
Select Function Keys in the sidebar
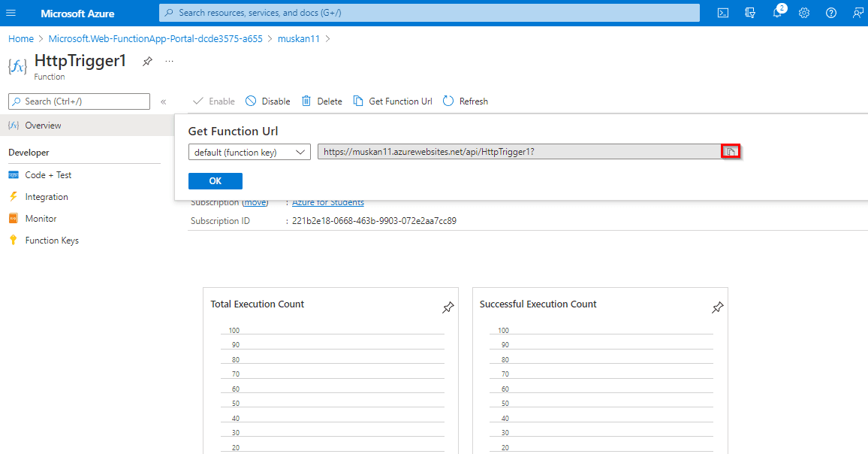pyautogui.click(x=51, y=241)
